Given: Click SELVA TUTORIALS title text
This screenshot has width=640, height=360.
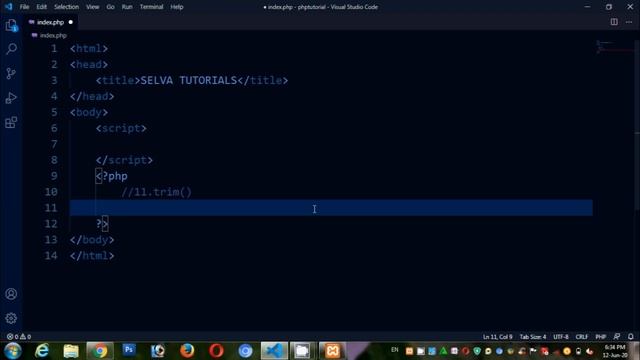Looking at the screenshot, I should [x=189, y=80].
